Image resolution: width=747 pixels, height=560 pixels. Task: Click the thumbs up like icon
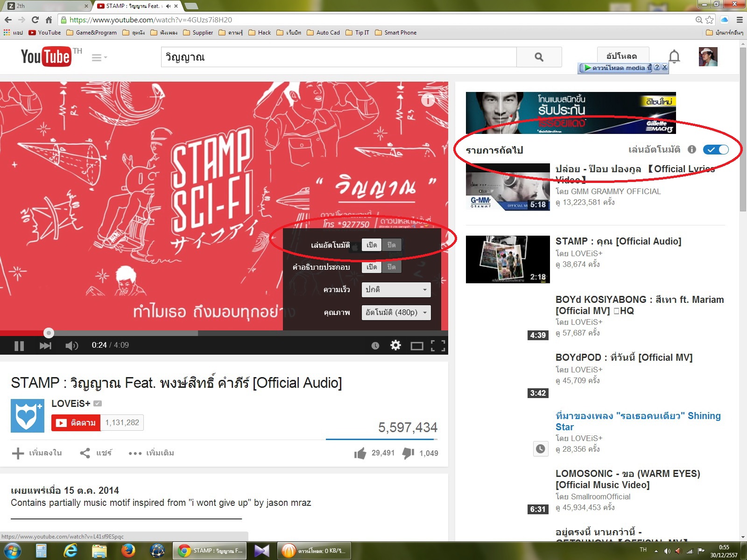[x=360, y=453]
